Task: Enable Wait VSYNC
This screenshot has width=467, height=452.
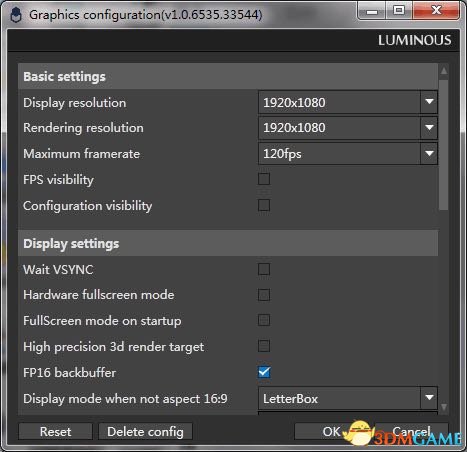Action: click(264, 269)
